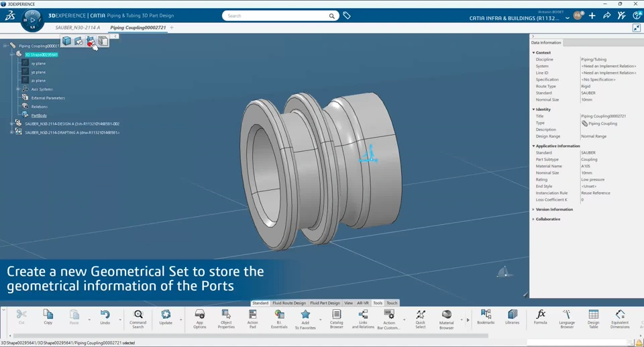Collapse the Piping Coupling root node
This screenshot has width=644, height=347.
5,46
